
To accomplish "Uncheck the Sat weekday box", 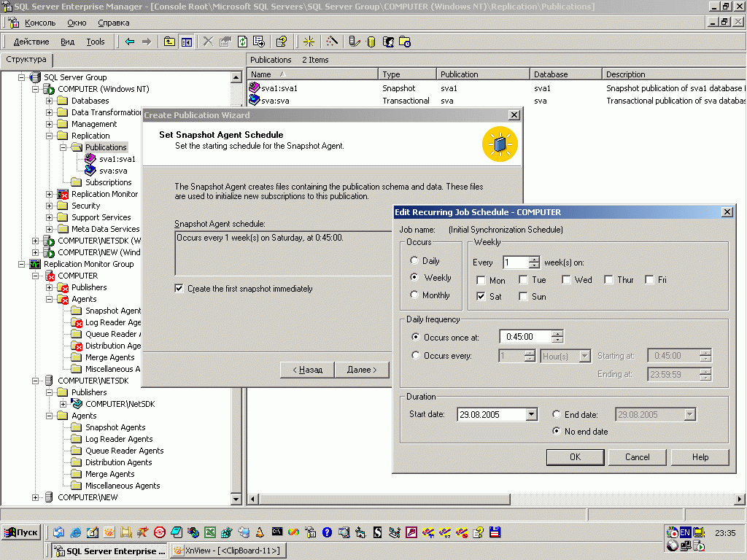I will click(x=481, y=296).
